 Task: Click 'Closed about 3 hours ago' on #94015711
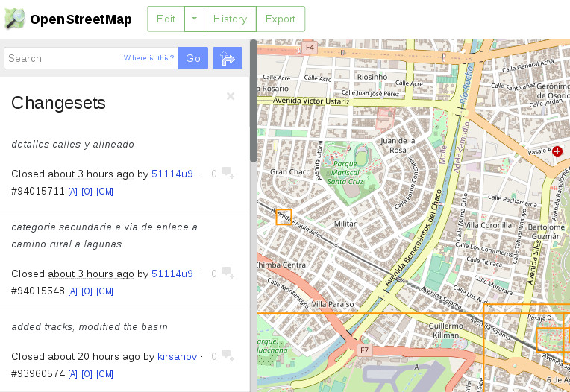(72, 174)
